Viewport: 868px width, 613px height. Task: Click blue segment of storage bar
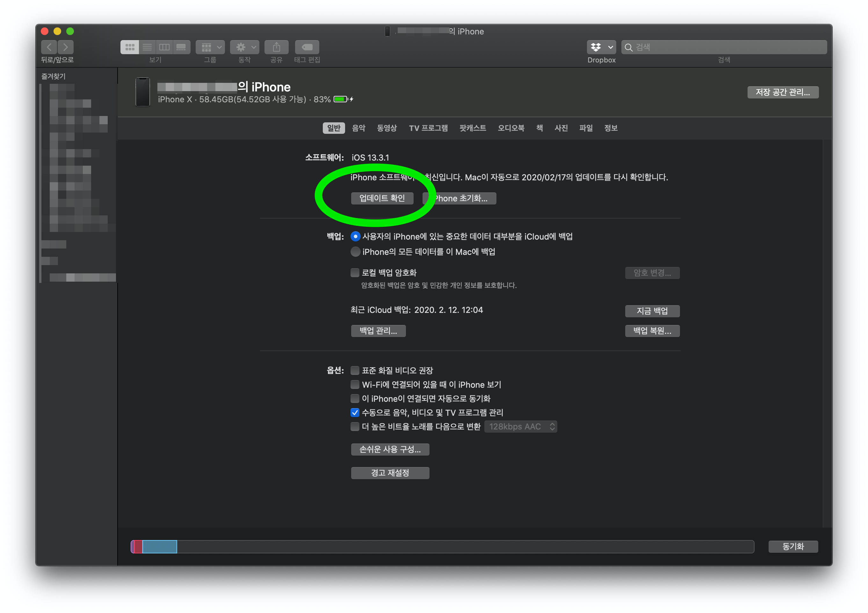(x=160, y=546)
